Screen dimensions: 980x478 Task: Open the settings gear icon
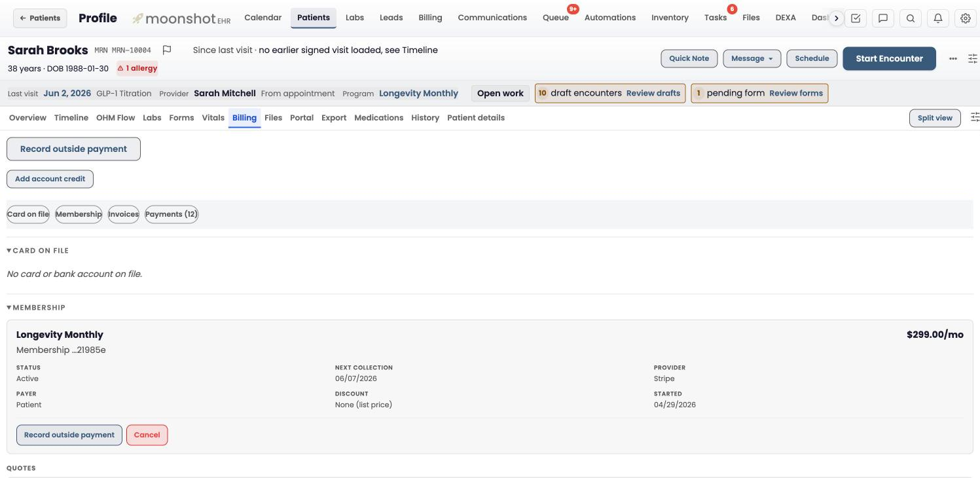tap(966, 18)
